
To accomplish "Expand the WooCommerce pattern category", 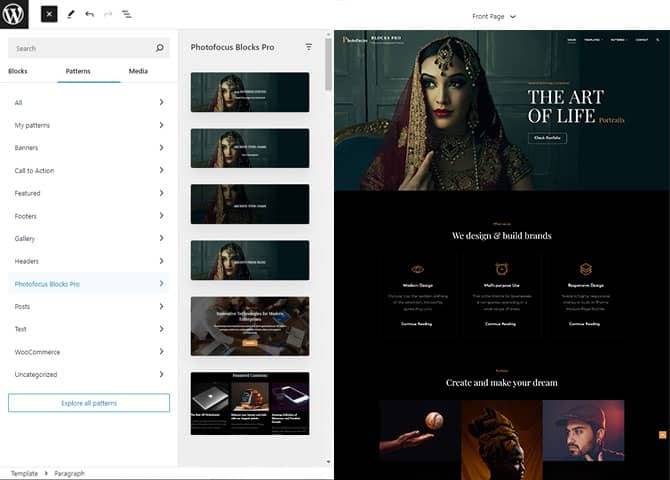I will [x=89, y=352].
